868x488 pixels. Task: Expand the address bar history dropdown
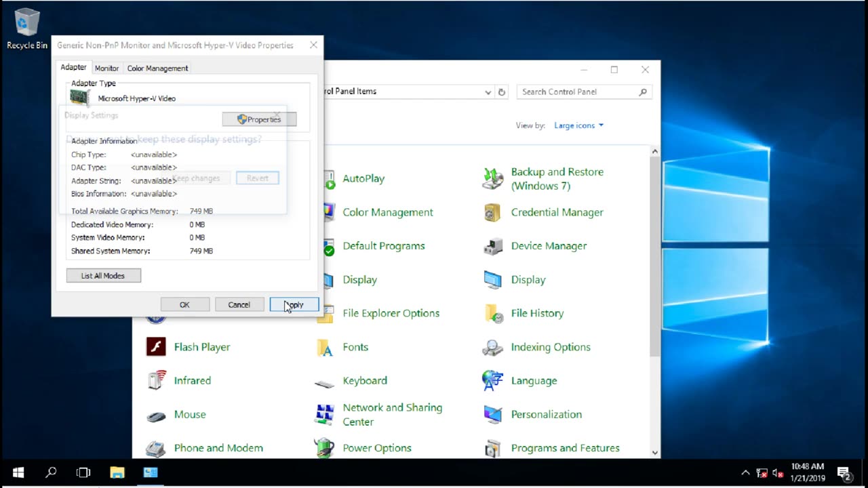[x=488, y=91]
